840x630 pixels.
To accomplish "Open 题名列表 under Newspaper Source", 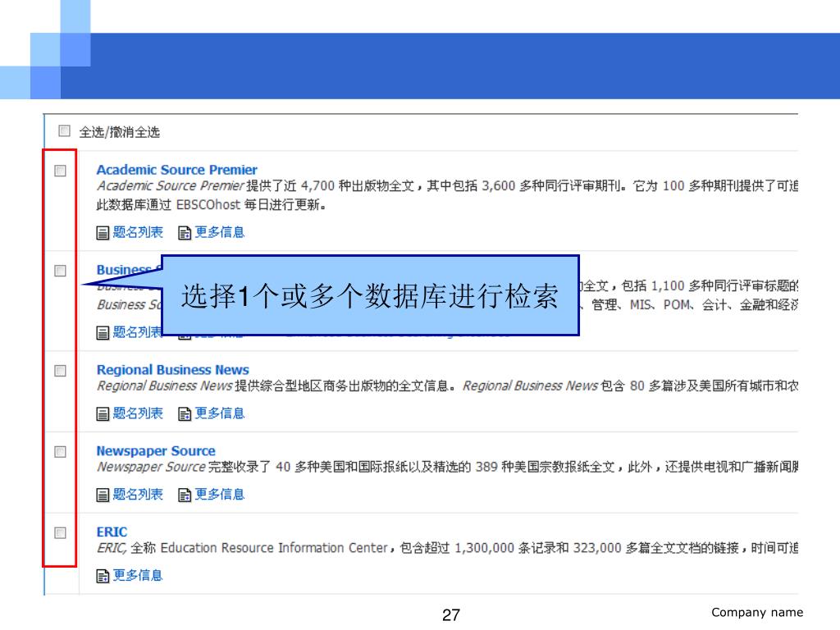I will tap(138, 494).
